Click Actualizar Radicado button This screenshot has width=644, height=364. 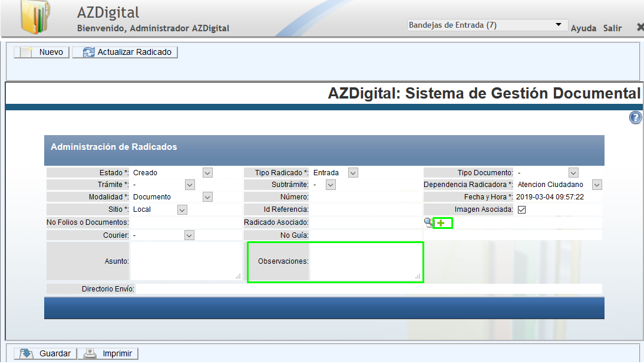[125, 53]
